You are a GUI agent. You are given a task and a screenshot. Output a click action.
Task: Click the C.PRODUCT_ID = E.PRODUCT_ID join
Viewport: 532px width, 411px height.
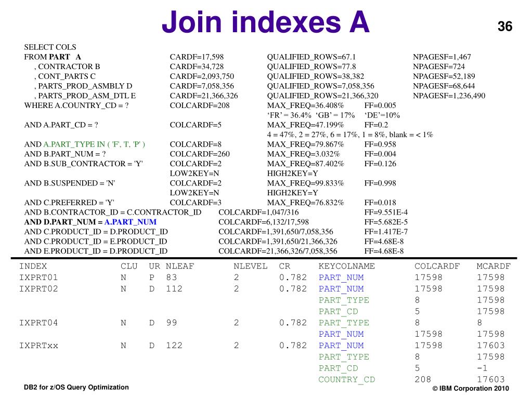(96, 242)
